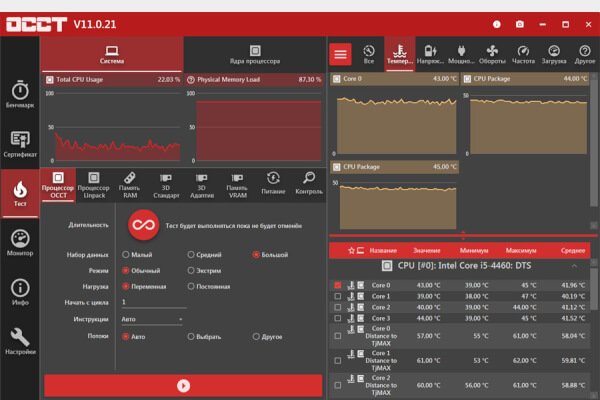Check Core 0 Distance to TjMAX checkbox
Image resolution: width=600 pixels, height=400 pixels.
pyautogui.click(x=338, y=336)
